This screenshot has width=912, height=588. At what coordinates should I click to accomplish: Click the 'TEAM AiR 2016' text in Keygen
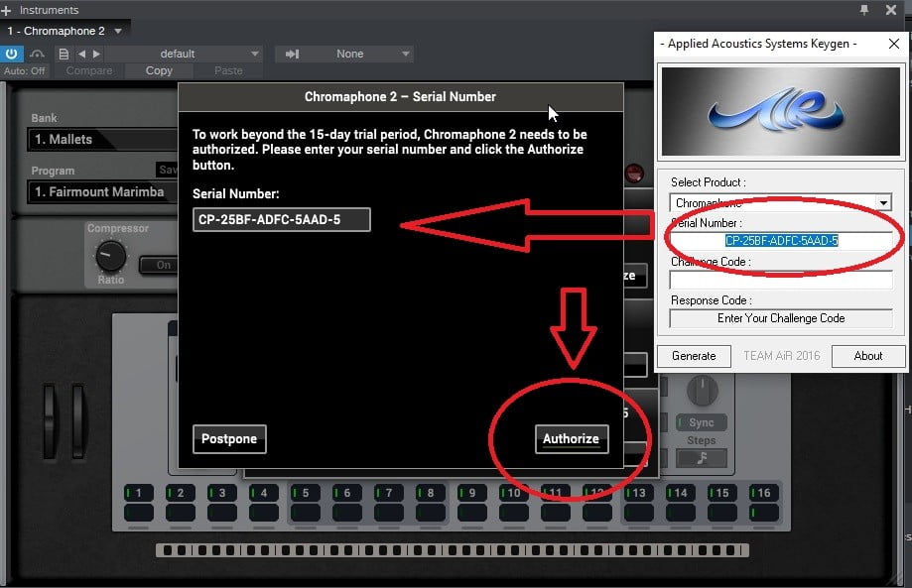782,356
